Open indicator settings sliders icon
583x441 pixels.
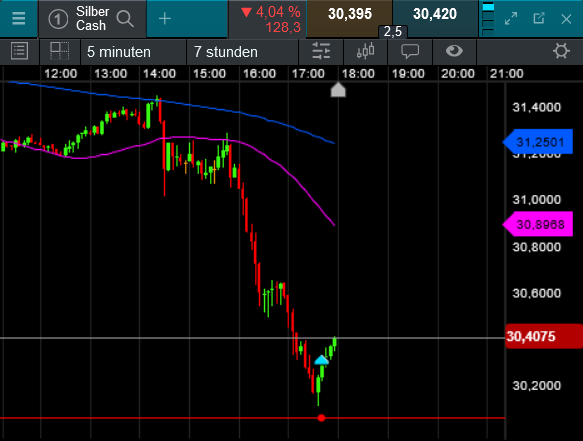pyautogui.click(x=321, y=51)
